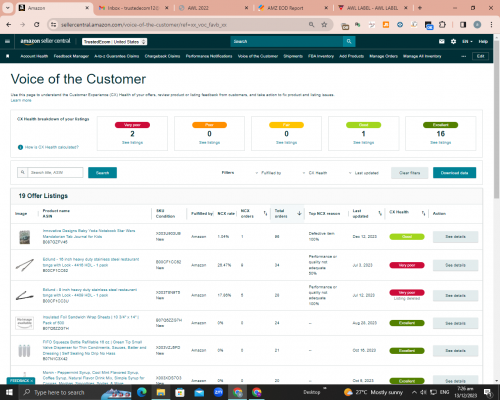Image resolution: width=500 pixels, height=400 pixels.
Task: Click the Clear filters button
Action: [409, 173]
